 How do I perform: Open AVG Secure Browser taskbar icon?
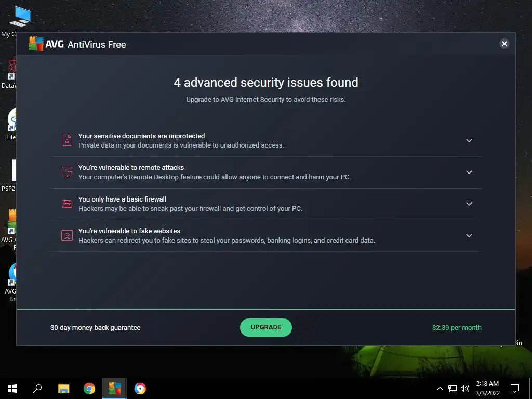point(140,389)
